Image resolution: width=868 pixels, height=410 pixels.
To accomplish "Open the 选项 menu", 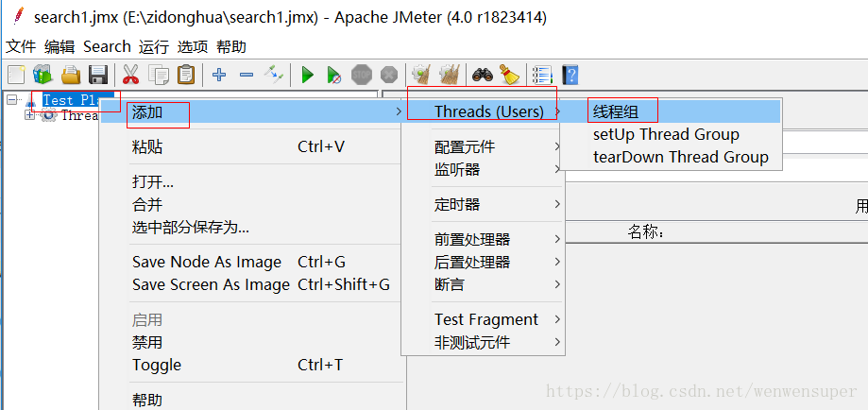I will [x=192, y=46].
